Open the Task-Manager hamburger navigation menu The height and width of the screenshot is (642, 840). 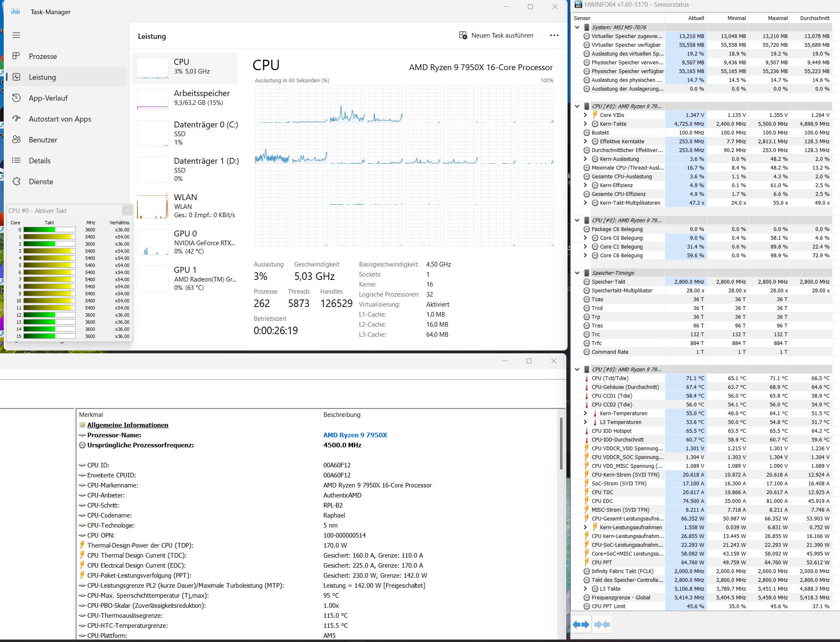(16, 35)
